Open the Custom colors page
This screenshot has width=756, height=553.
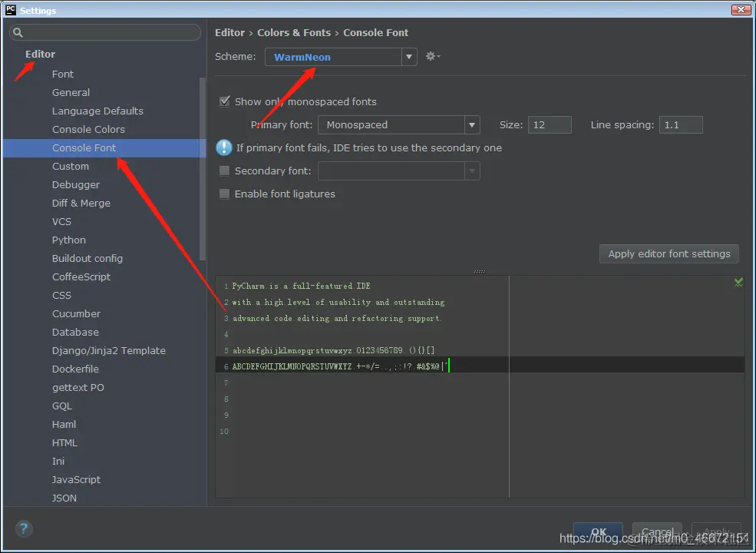click(71, 166)
